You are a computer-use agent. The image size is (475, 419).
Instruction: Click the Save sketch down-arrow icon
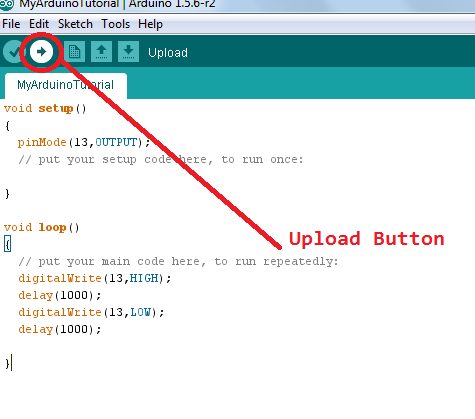[x=128, y=52]
